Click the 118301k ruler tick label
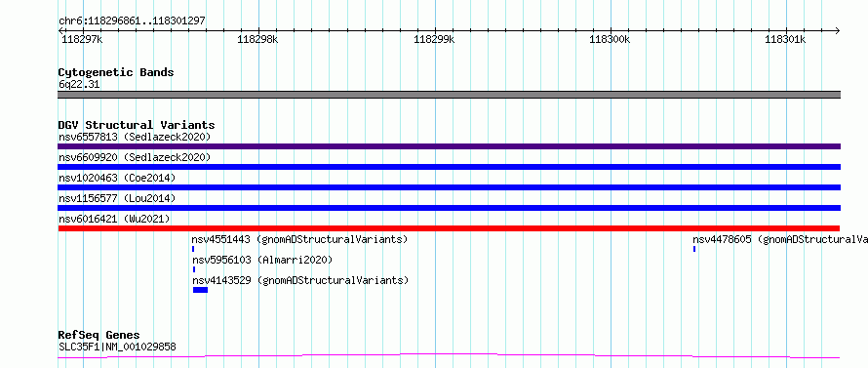The width and height of the screenshot is (868, 368). point(785,39)
